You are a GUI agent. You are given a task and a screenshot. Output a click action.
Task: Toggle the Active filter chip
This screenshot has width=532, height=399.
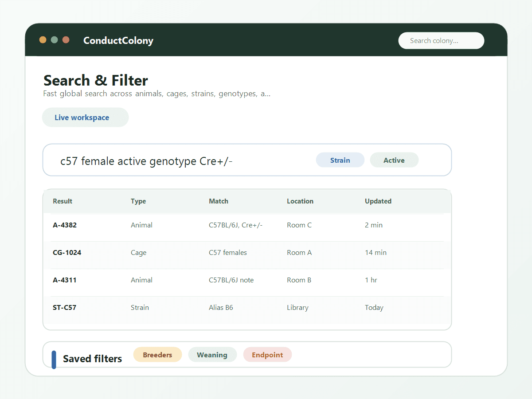tap(394, 160)
